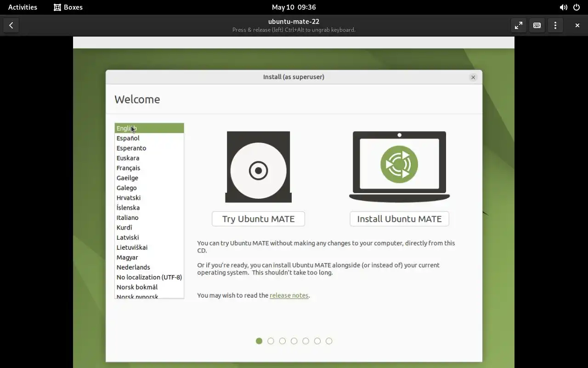This screenshot has height=368, width=588.
Task: Open the Boxes application menu
Action: 68,7
